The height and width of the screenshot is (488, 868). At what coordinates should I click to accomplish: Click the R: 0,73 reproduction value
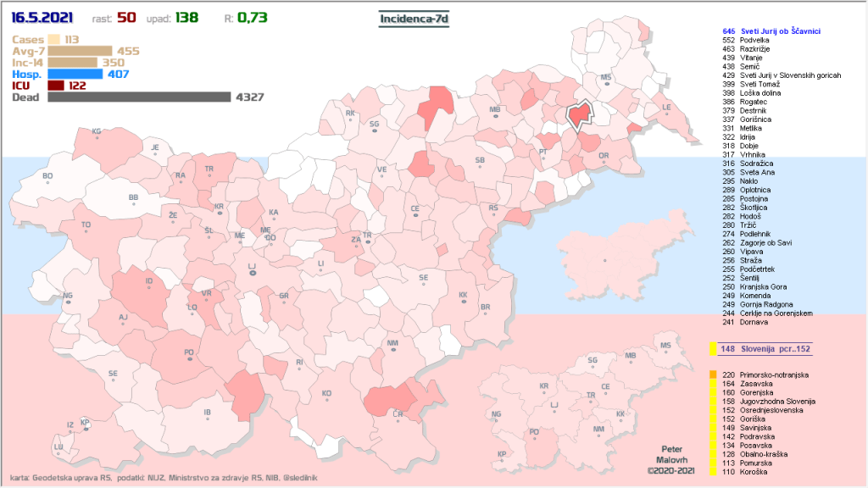[x=246, y=18]
